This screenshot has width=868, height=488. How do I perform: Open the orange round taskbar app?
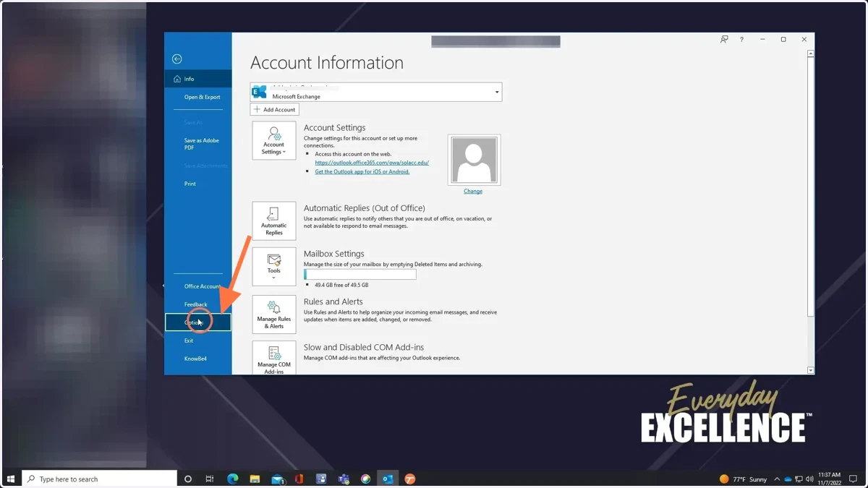tap(410, 479)
